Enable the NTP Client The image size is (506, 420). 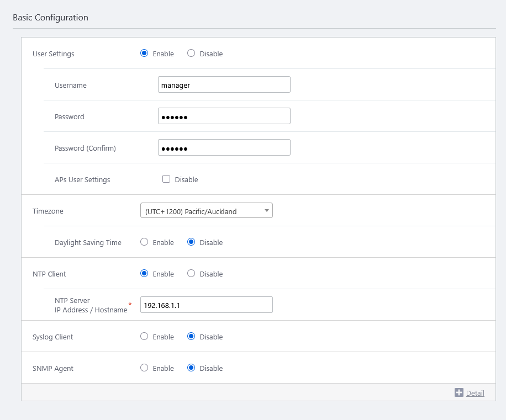coord(145,274)
